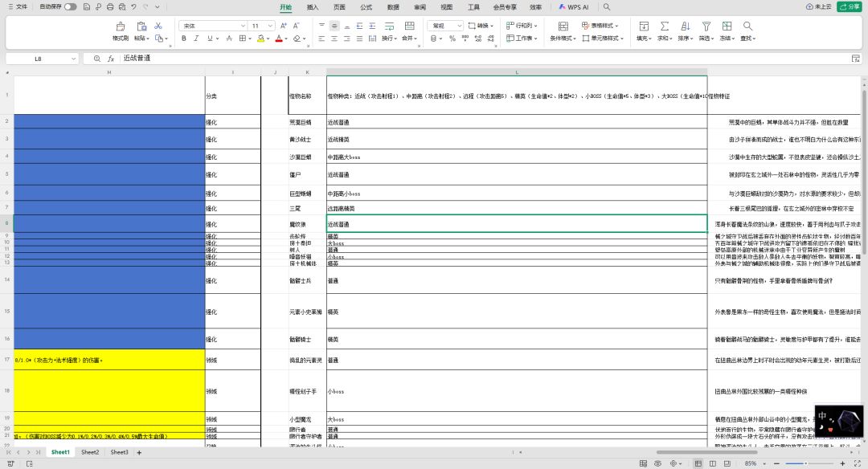Toggle center horizontal alignment
This screenshot has width=868, height=469.
click(334, 39)
